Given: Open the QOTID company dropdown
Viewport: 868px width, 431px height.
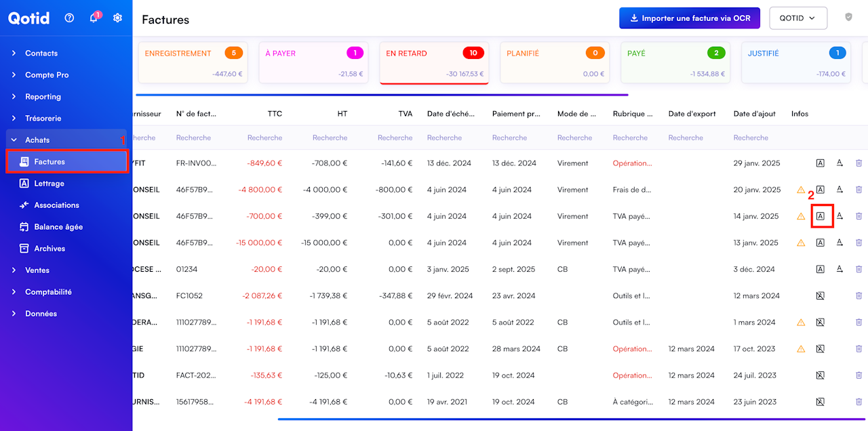Looking at the screenshot, I should point(798,18).
